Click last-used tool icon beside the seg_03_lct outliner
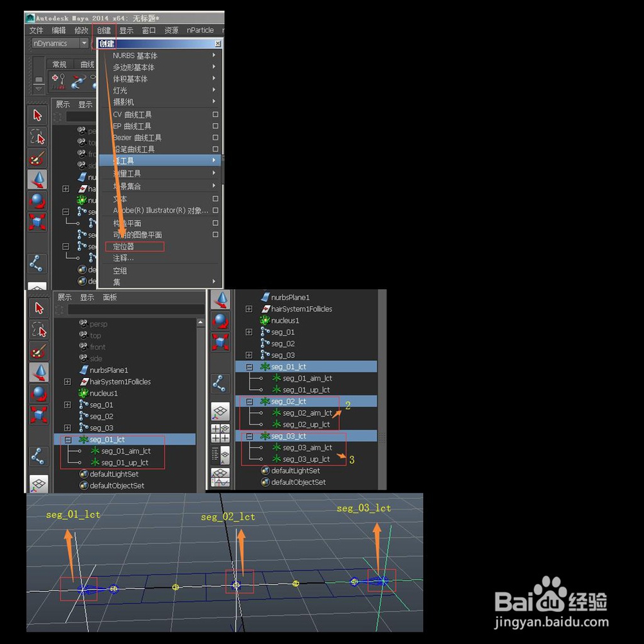Viewport: 644px width, 644px height. (220, 383)
